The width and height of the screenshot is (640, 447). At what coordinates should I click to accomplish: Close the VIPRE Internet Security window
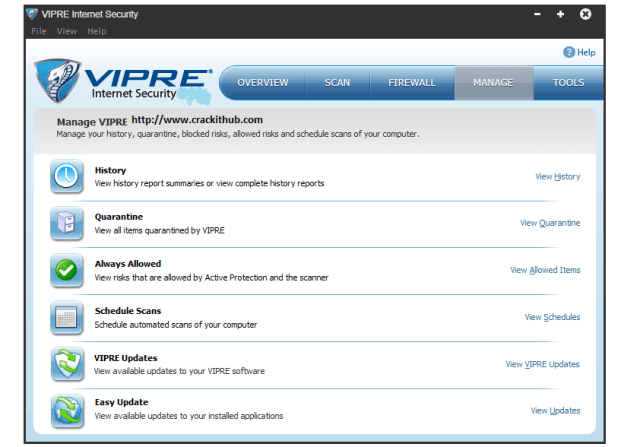(585, 14)
